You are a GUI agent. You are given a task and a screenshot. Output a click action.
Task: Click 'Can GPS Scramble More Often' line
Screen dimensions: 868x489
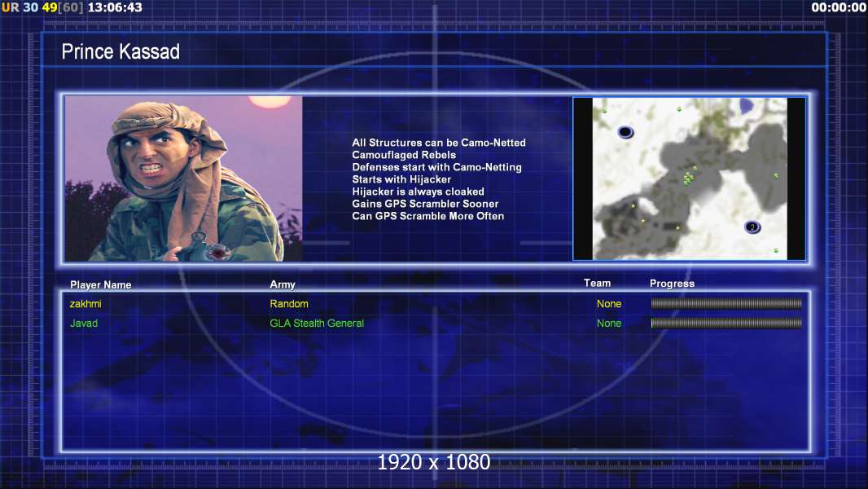[x=428, y=215]
